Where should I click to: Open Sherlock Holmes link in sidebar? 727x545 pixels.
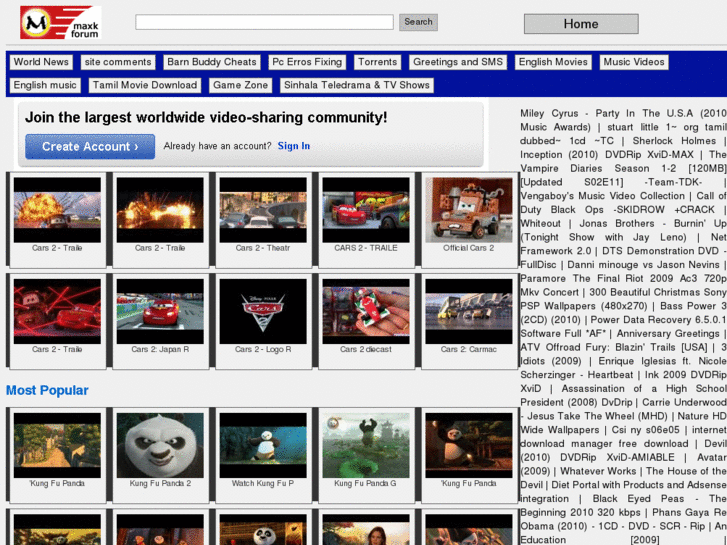pyautogui.click(x=674, y=141)
